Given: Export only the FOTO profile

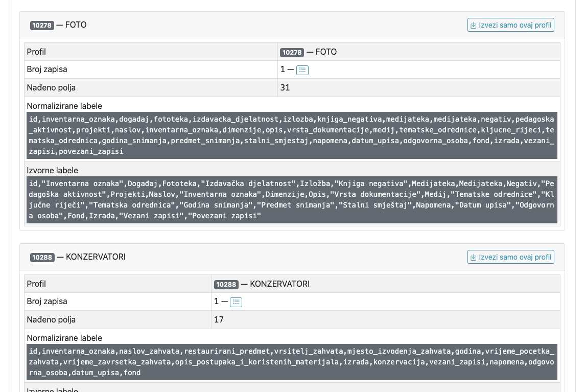Looking at the screenshot, I should (x=510, y=25).
